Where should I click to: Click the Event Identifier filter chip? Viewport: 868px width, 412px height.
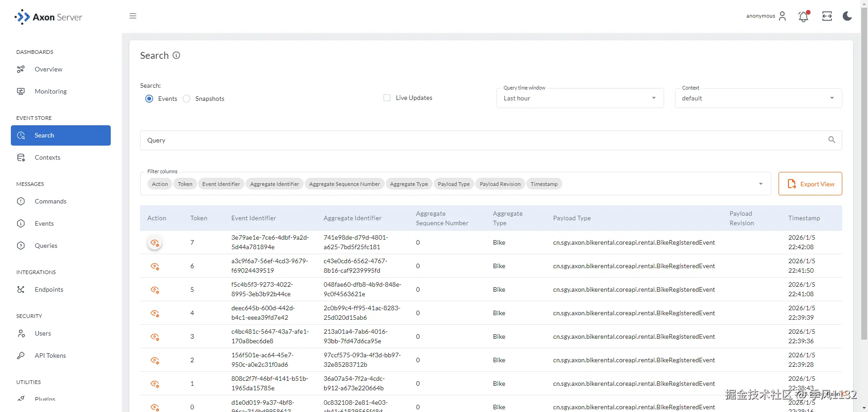tap(221, 184)
